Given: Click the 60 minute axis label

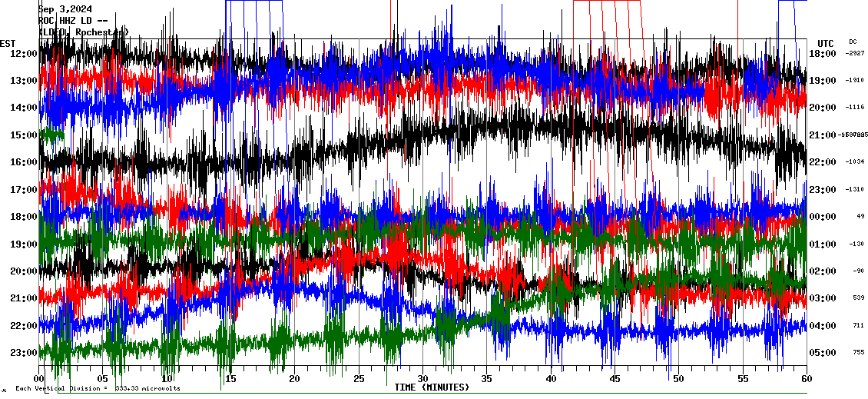Looking at the screenshot, I should click(x=806, y=379).
